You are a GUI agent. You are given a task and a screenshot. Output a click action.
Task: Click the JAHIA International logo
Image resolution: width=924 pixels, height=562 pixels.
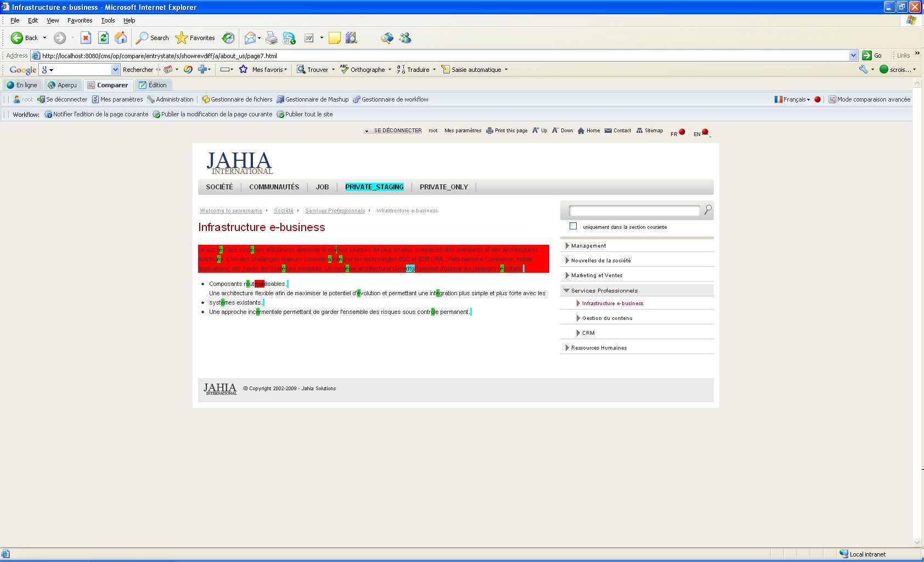[x=239, y=163]
